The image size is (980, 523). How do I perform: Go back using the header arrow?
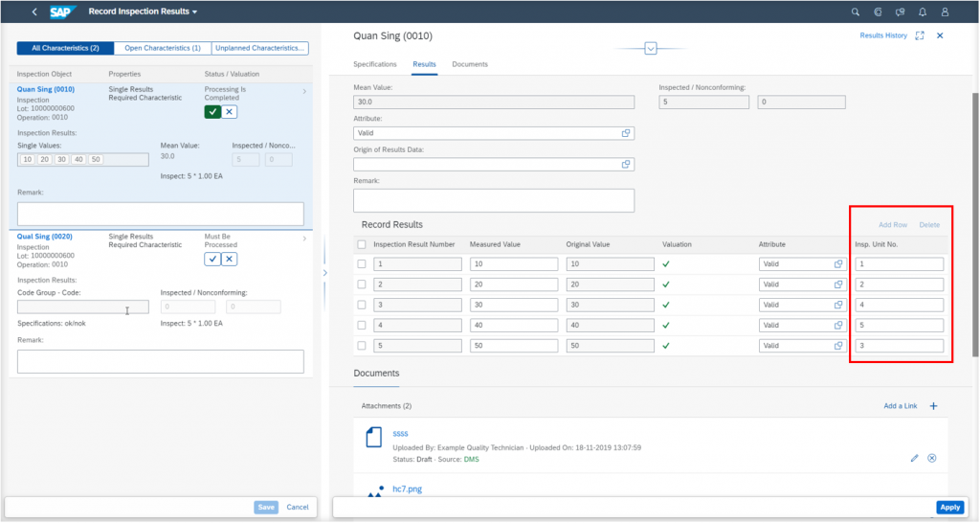pos(34,11)
